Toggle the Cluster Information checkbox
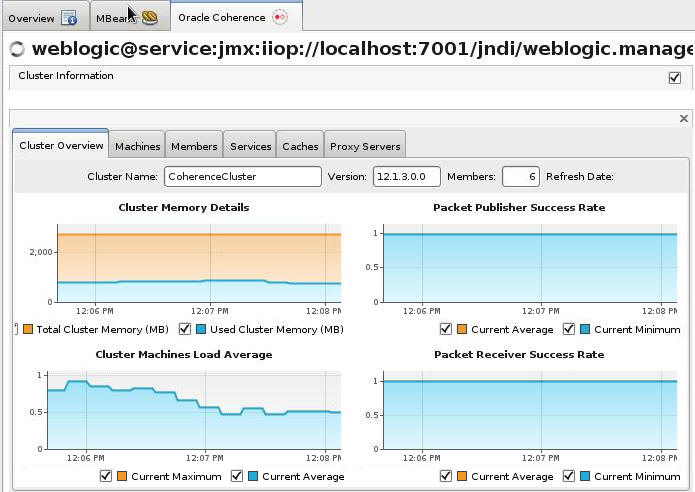 point(675,78)
